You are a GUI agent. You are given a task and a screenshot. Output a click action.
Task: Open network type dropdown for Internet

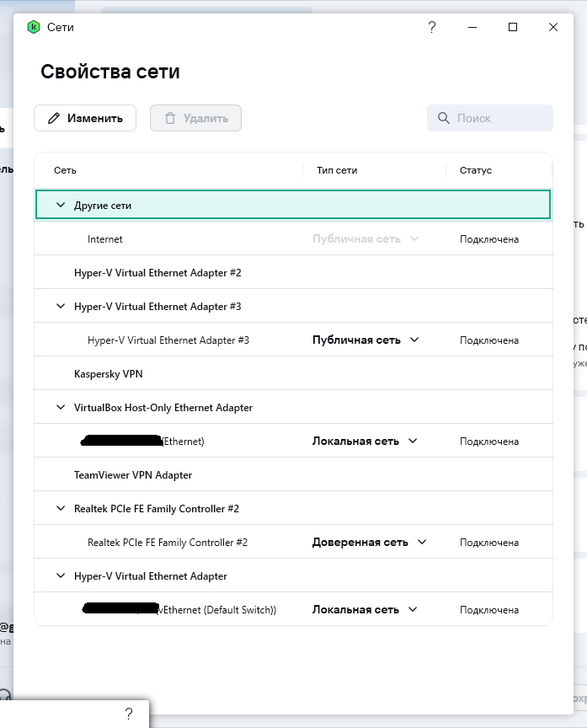point(366,238)
